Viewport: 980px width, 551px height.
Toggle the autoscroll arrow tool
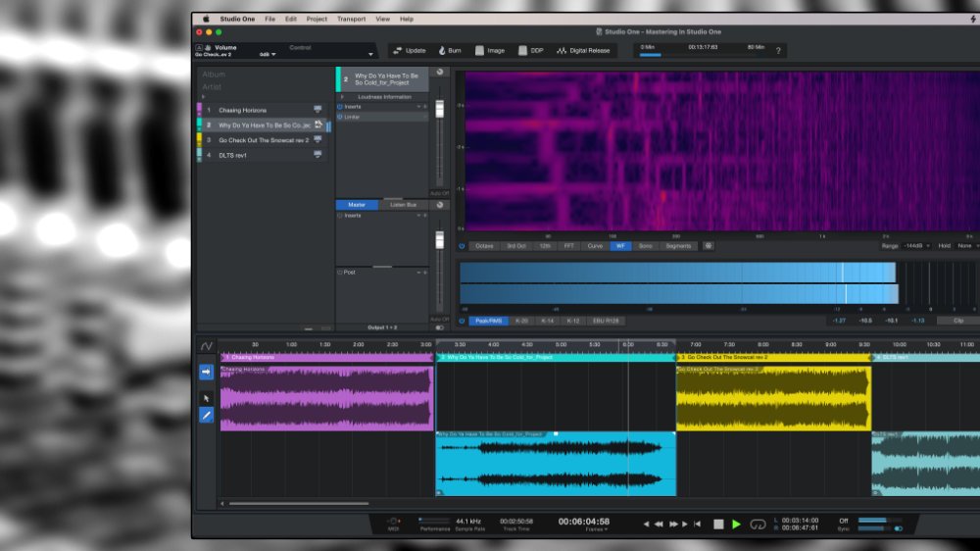206,372
